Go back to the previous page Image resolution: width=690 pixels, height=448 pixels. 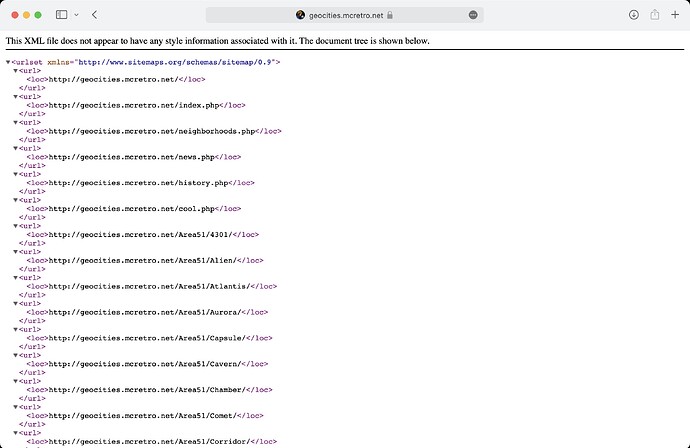tap(94, 15)
